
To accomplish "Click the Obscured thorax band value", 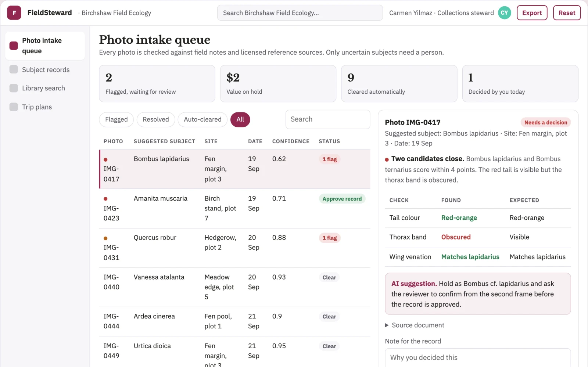I will tap(456, 237).
